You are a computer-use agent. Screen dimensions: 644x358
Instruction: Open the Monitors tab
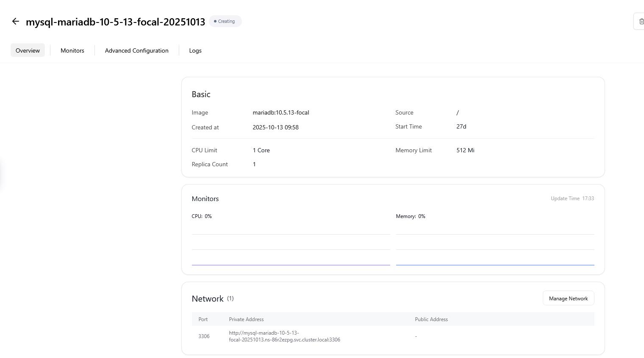pos(72,50)
